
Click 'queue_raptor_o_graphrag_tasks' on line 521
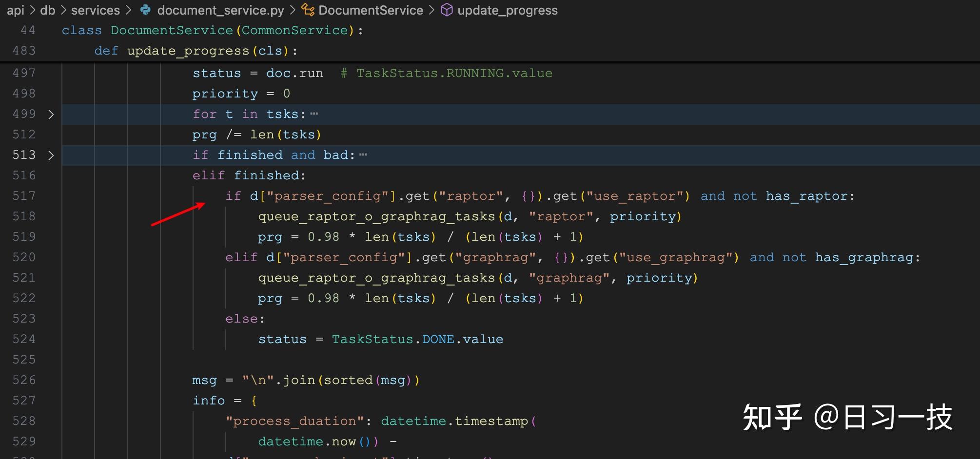376,278
